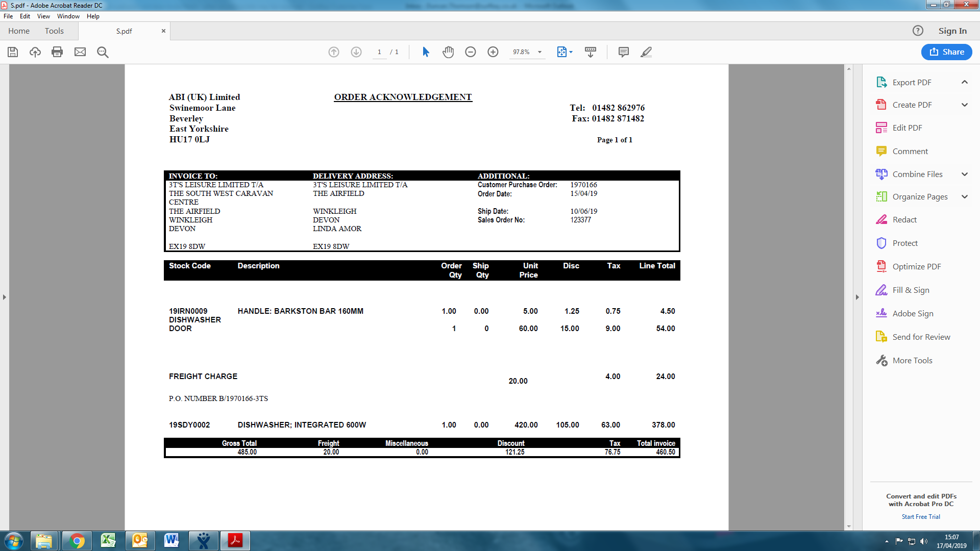Click the Print file icon
980x551 pixels.
(x=57, y=52)
